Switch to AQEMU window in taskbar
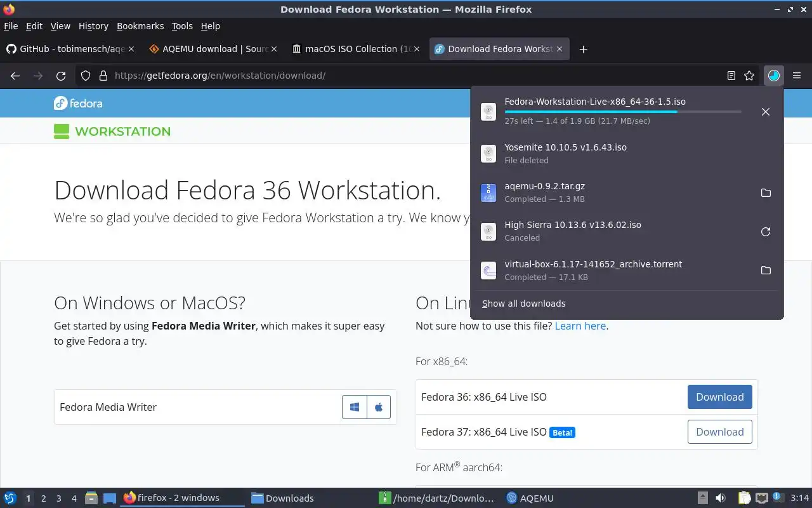 coord(563,498)
